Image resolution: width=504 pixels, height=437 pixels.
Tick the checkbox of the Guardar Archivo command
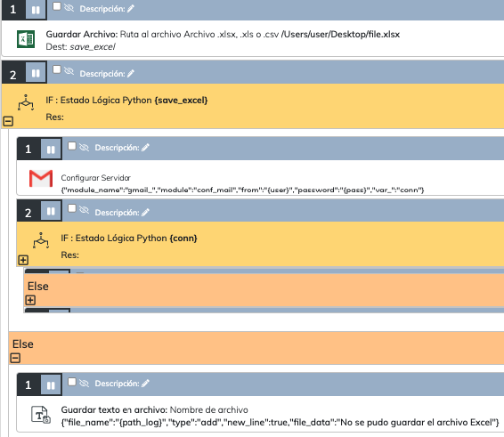(x=57, y=6)
